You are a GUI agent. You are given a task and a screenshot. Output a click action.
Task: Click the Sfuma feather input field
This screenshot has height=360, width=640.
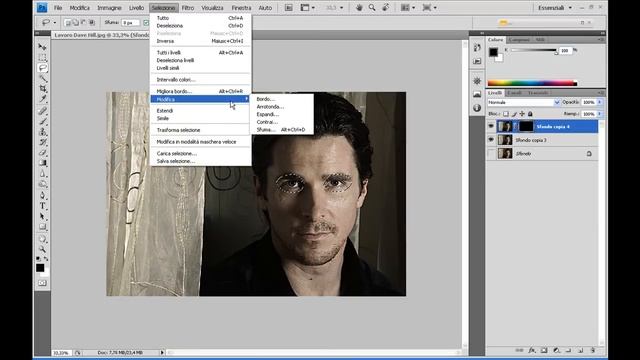pyautogui.click(x=131, y=23)
